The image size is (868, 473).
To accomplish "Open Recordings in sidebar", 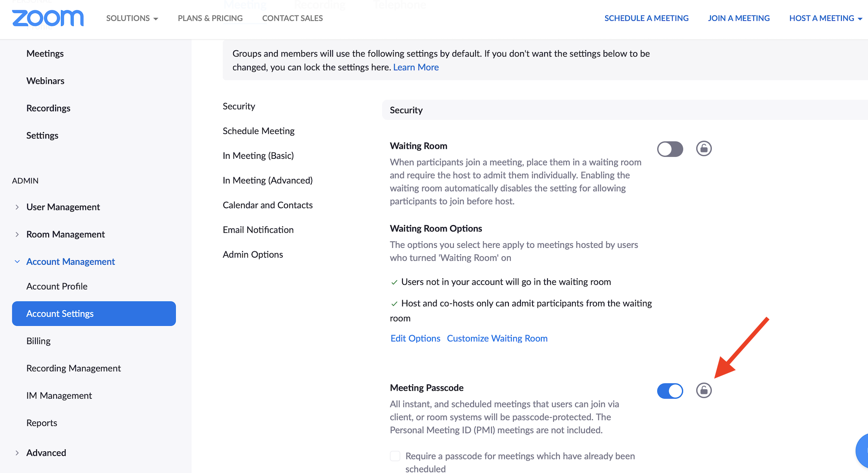I will (x=48, y=108).
